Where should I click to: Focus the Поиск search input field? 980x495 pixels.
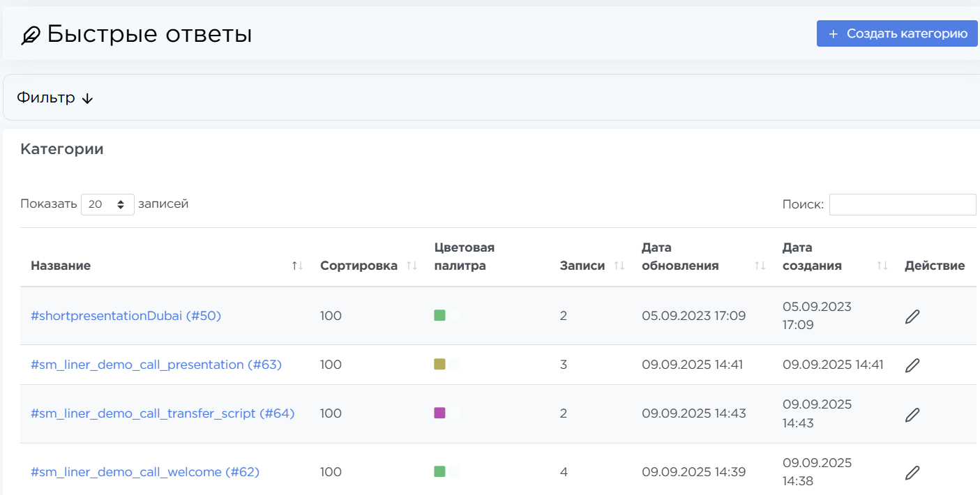(x=903, y=204)
